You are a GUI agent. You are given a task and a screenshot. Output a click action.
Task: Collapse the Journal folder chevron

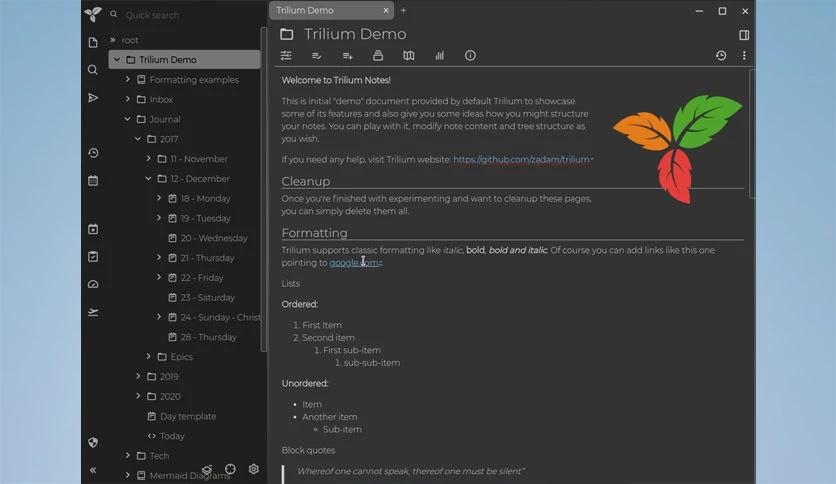pos(128,119)
